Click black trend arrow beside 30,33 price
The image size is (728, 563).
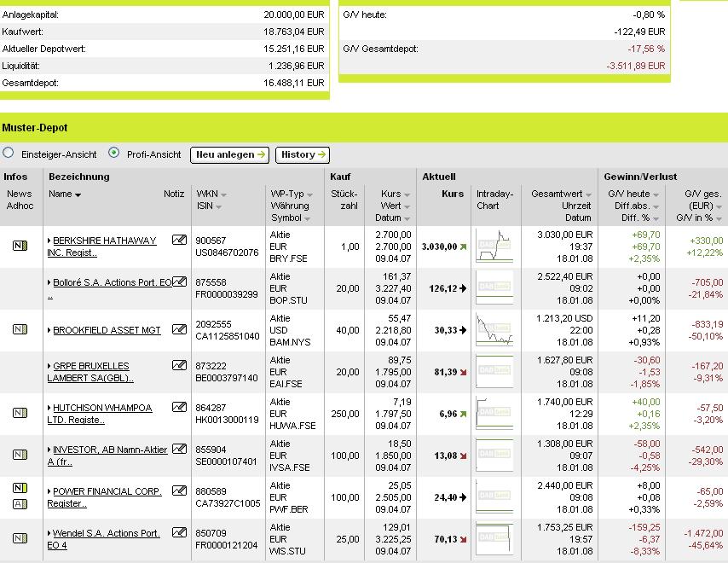pyautogui.click(x=463, y=330)
